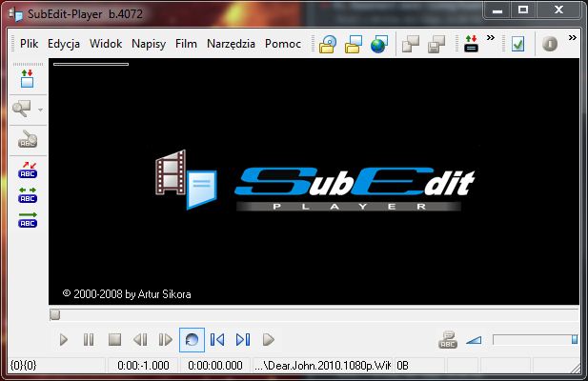Open the Narzędzia menu

[231, 44]
